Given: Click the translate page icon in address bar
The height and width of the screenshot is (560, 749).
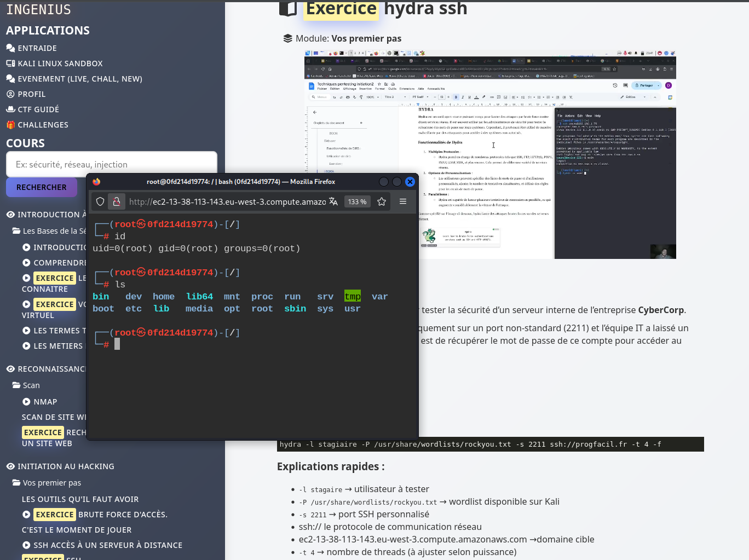Looking at the screenshot, I should tap(333, 202).
